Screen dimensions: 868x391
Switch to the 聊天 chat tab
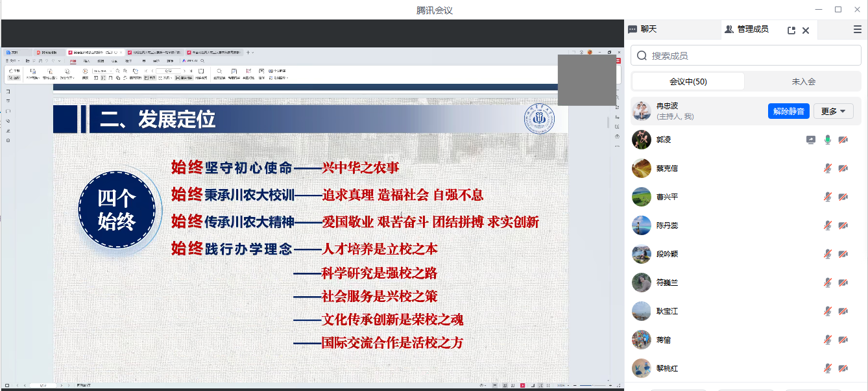[x=643, y=29]
